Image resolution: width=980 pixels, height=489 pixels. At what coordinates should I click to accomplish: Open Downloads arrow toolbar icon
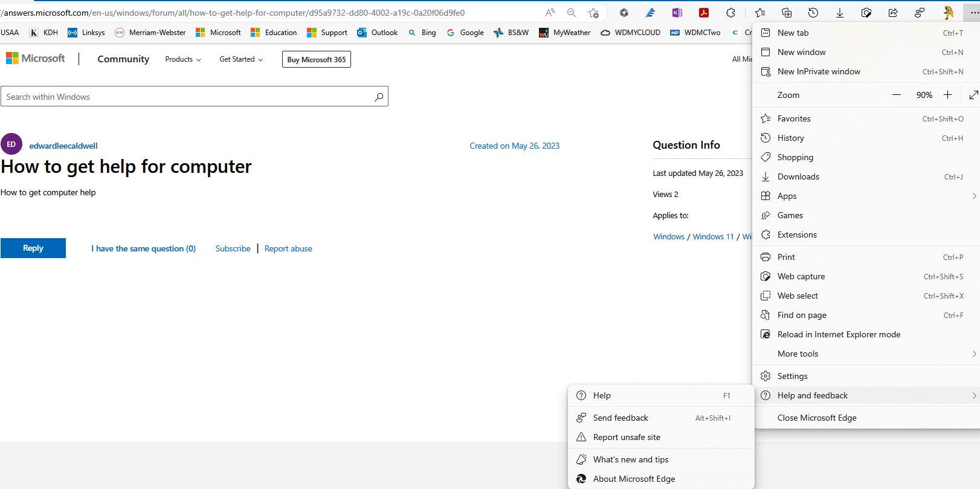tap(840, 13)
